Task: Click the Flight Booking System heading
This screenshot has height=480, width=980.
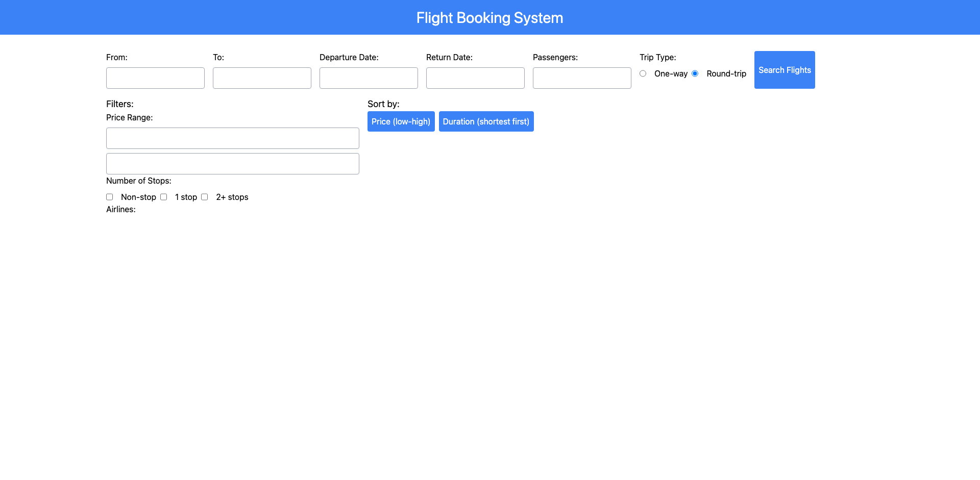Action: pyautogui.click(x=489, y=18)
